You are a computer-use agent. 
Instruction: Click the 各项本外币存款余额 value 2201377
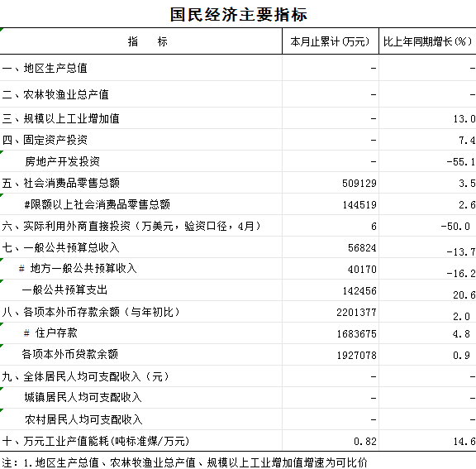356,313
